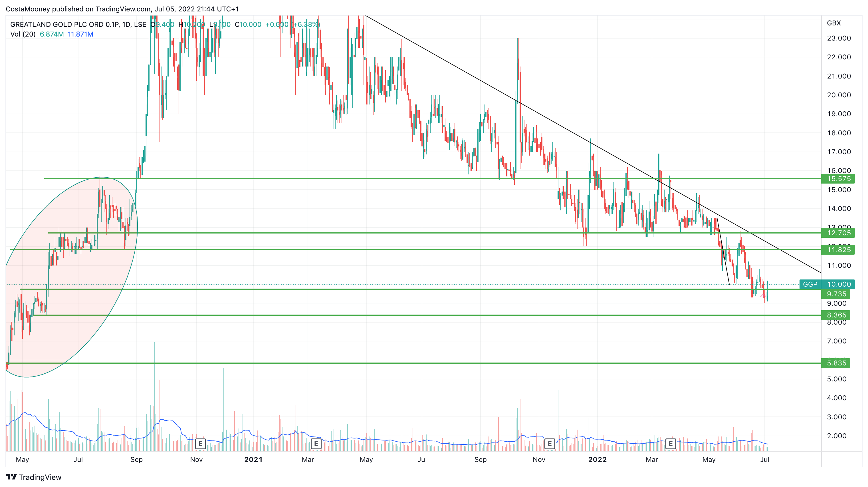Click the Vol (20) indicator legend
The height and width of the screenshot is (487, 868).
click(x=23, y=34)
